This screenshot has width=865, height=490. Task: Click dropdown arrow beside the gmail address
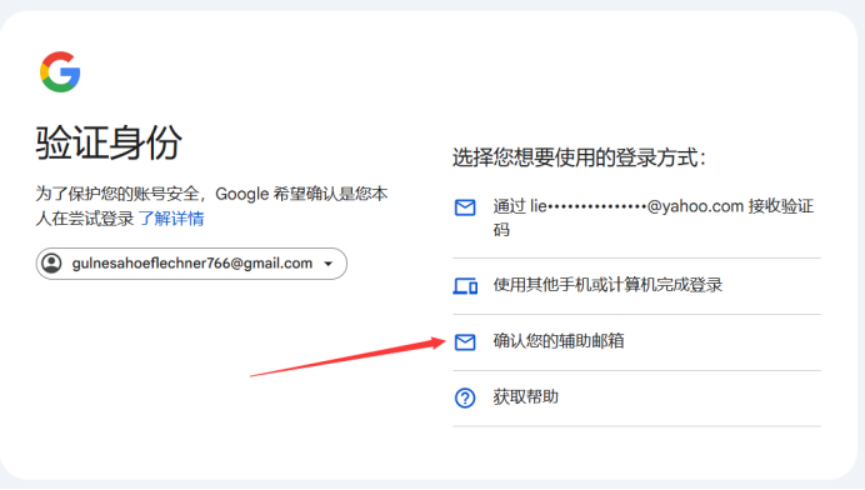coord(328,264)
